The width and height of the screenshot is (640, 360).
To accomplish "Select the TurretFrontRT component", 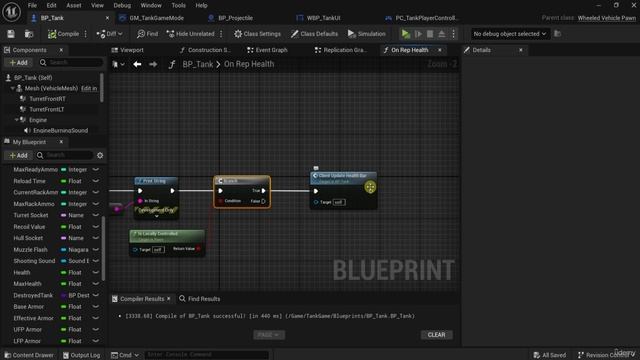I will (x=47, y=99).
